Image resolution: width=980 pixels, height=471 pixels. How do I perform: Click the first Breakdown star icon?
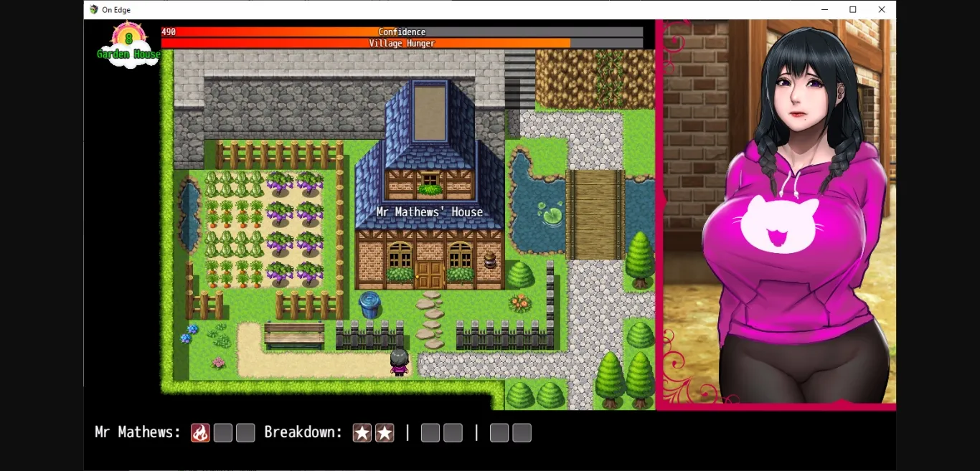pos(362,433)
